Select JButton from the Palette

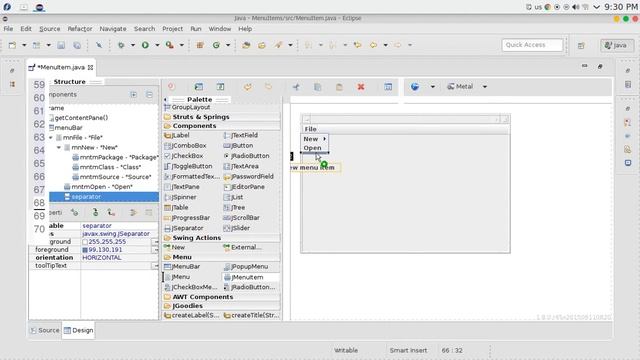(238, 146)
